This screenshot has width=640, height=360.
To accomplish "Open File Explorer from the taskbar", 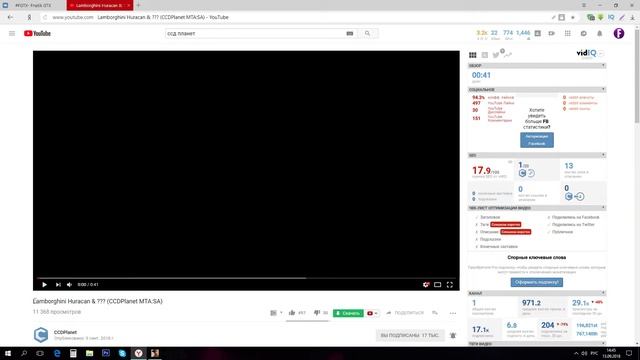I will coord(89,353).
